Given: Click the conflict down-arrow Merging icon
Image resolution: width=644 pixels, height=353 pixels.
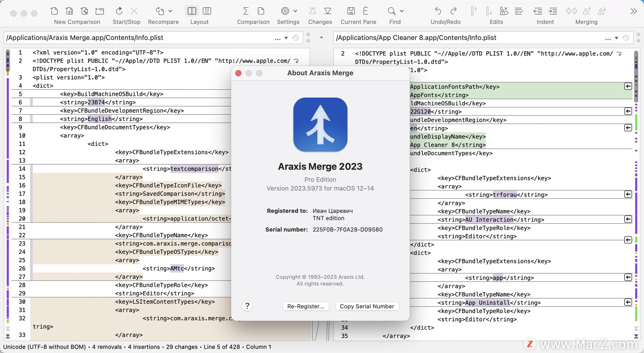Looking at the screenshot, I should tap(602, 11).
